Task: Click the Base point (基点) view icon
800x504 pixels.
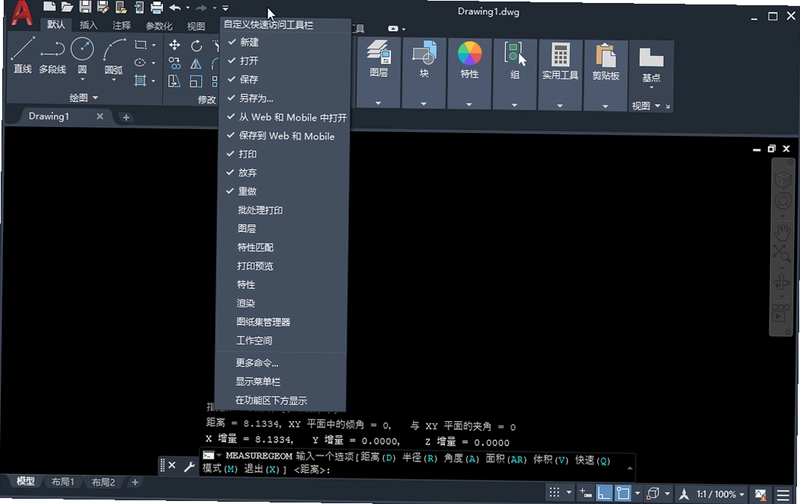Action: pyautogui.click(x=651, y=64)
